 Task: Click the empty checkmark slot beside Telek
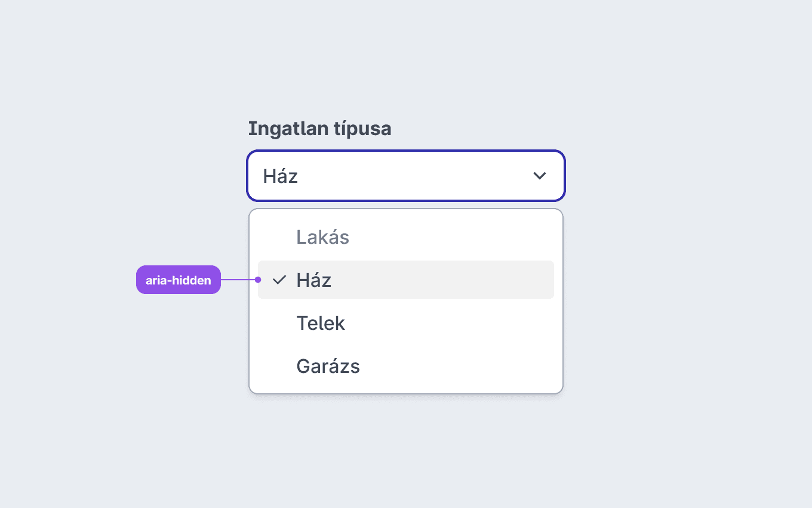coord(279,323)
